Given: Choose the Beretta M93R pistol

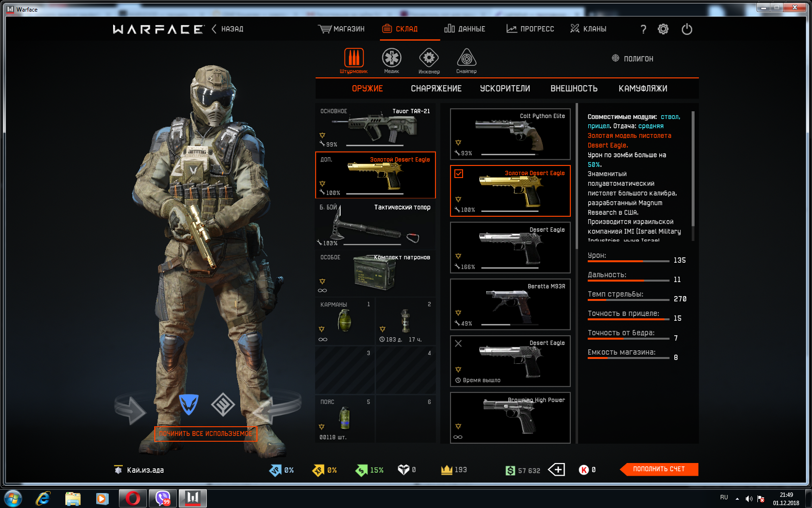Looking at the screenshot, I should pyautogui.click(x=510, y=304).
